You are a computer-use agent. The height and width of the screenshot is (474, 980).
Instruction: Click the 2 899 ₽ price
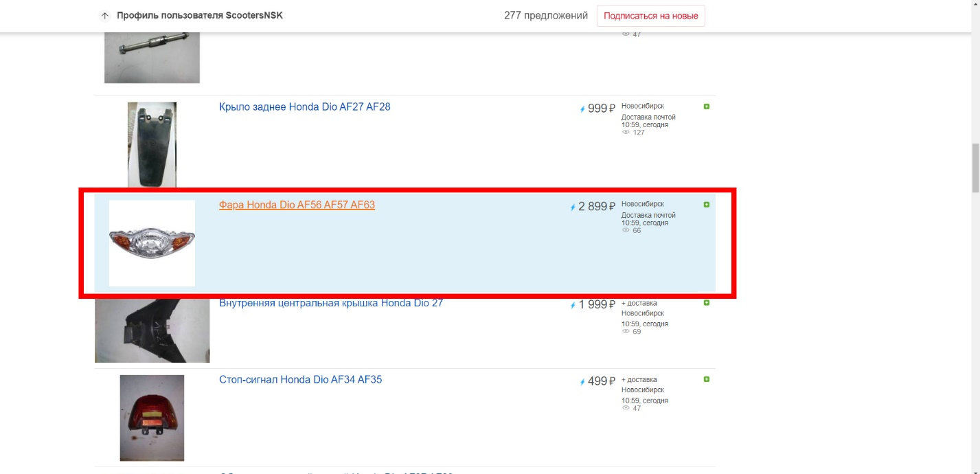point(597,207)
